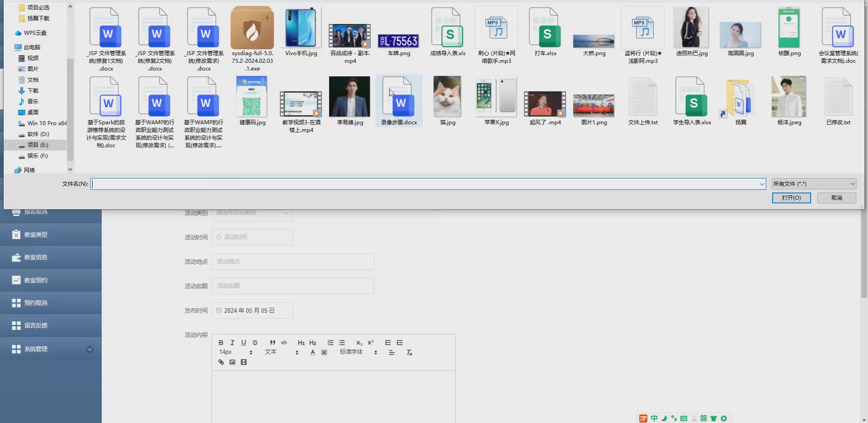
Task: Insert an image using the picture icon
Action: 232,362
